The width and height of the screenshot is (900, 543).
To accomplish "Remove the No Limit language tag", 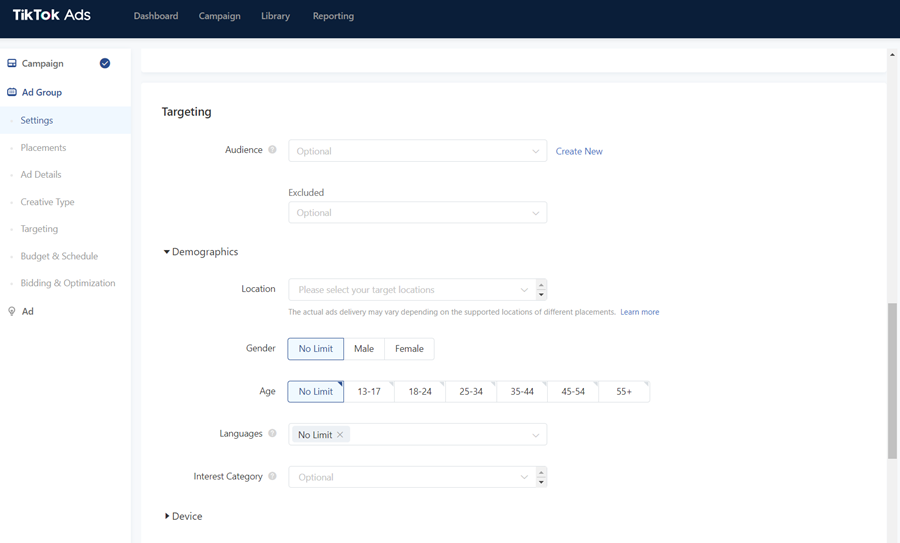I will coord(340,435).
